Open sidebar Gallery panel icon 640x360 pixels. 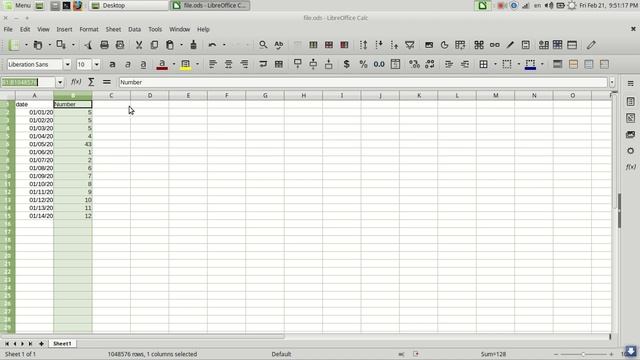point(630,134)
